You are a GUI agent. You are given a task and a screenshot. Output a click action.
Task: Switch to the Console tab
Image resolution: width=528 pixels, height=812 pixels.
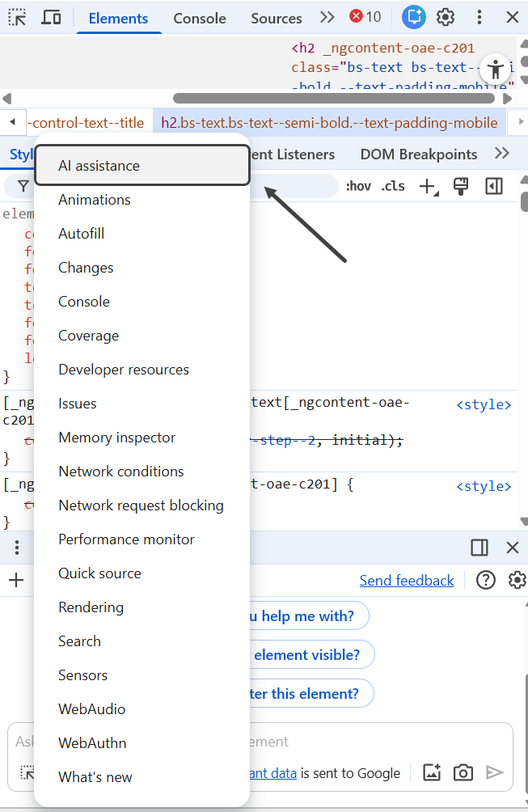pyautogui.click(x=199, y=18)
